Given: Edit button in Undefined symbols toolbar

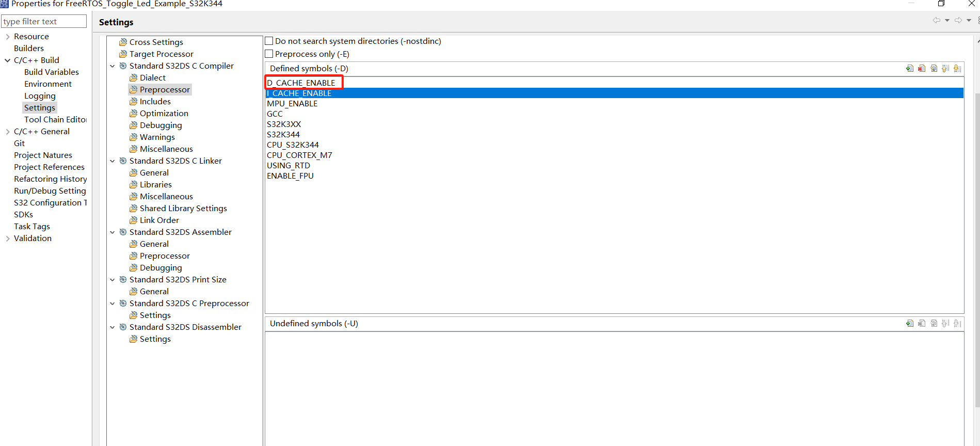Looking at the screenshot, I should (934, 323).
